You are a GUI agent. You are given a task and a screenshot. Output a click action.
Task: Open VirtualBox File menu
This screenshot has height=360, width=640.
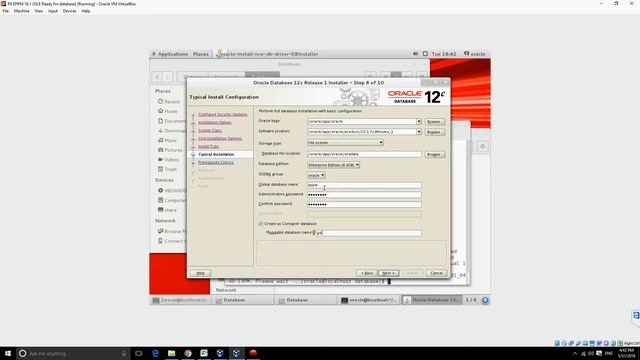pyautogui.click(x=6, y=11)
